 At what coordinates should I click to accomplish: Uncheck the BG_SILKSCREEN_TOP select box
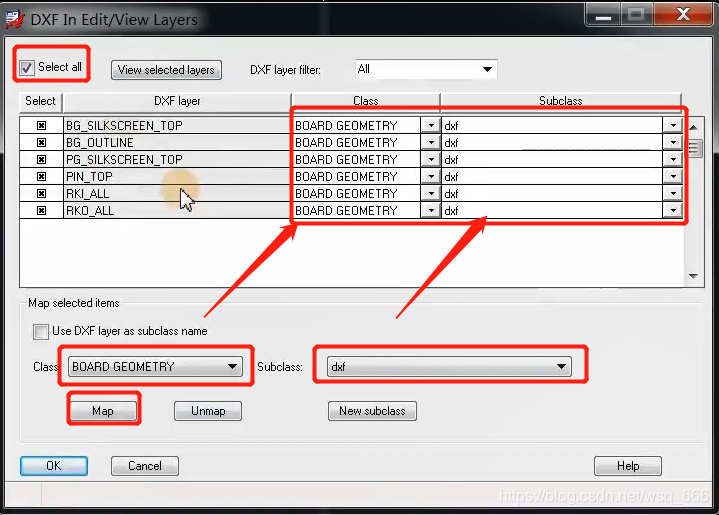[x=41, y=125]
